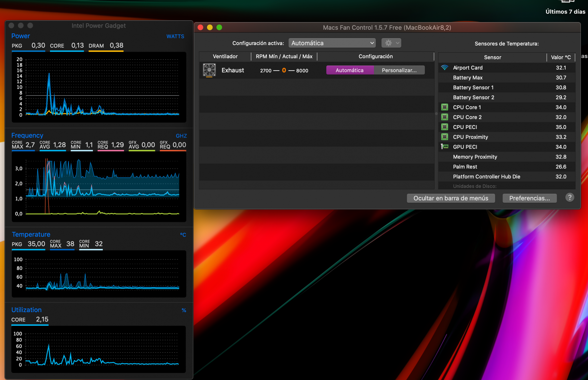Screen dimensions: 588x380
Task: Click the GFX AVG frequency value 0,00
Action: [148, 145]
